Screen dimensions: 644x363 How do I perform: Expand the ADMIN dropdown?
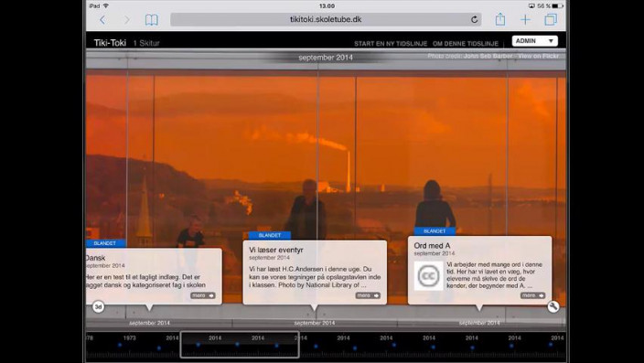pyautogui.click(x=534, y=41)
